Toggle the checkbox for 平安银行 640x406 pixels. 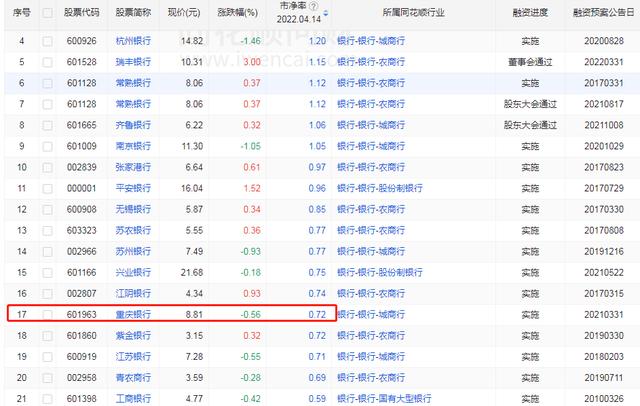pyautogui.click(x=47, y=189)
